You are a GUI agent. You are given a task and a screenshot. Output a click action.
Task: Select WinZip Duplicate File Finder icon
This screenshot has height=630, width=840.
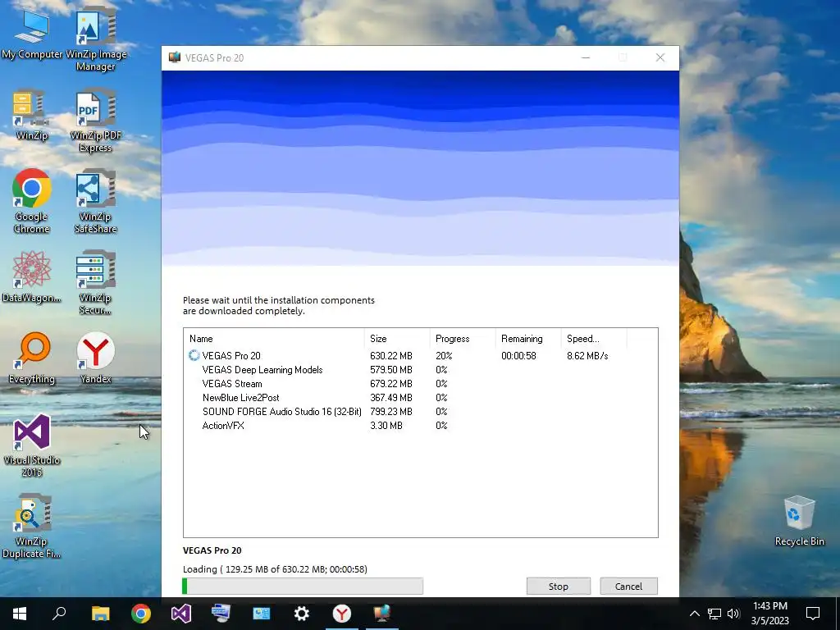32,526
